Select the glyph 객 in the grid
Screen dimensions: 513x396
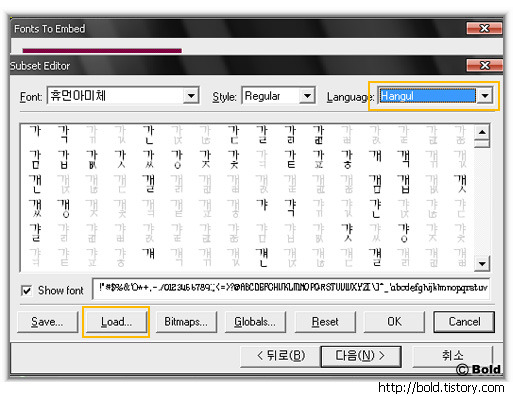coord(404,158)
